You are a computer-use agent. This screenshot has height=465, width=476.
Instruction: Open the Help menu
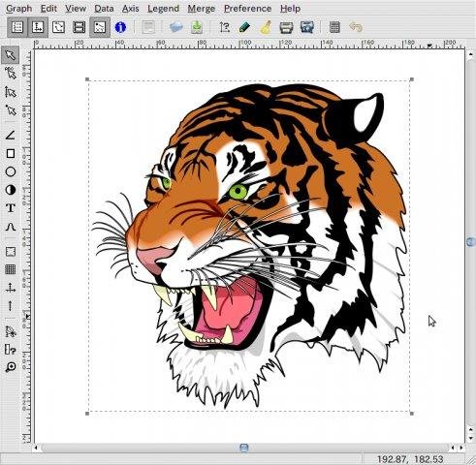pos(290,9)
